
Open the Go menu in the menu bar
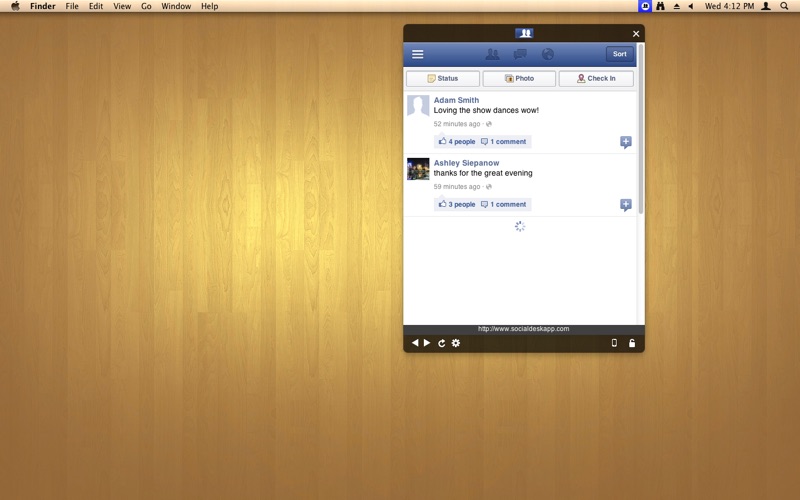pyautogui.click(x=146, y=6)
